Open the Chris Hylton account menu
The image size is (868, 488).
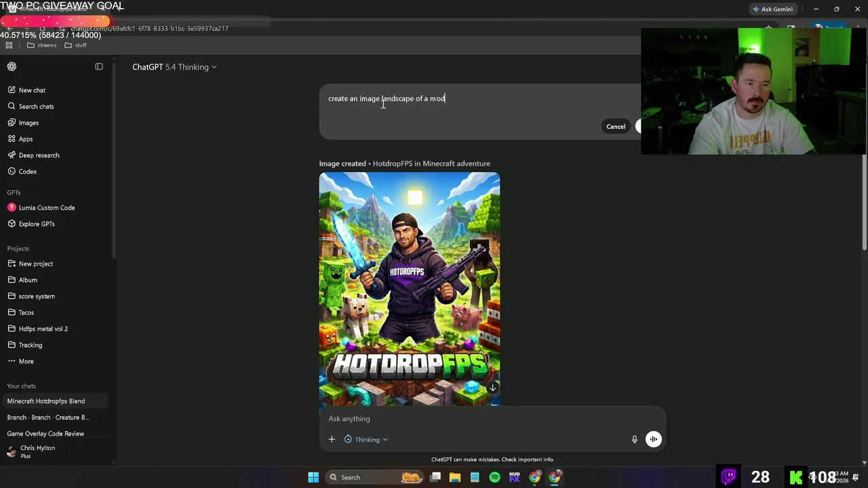tap(54, 451)
